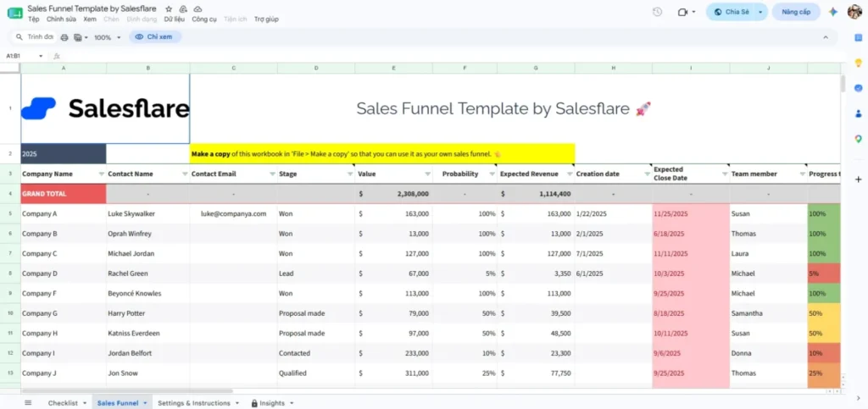Open the Value column filter dropdown

427,174
